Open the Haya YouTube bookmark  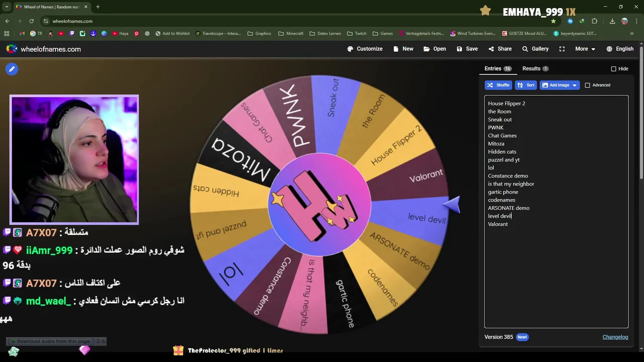point(120,34)
